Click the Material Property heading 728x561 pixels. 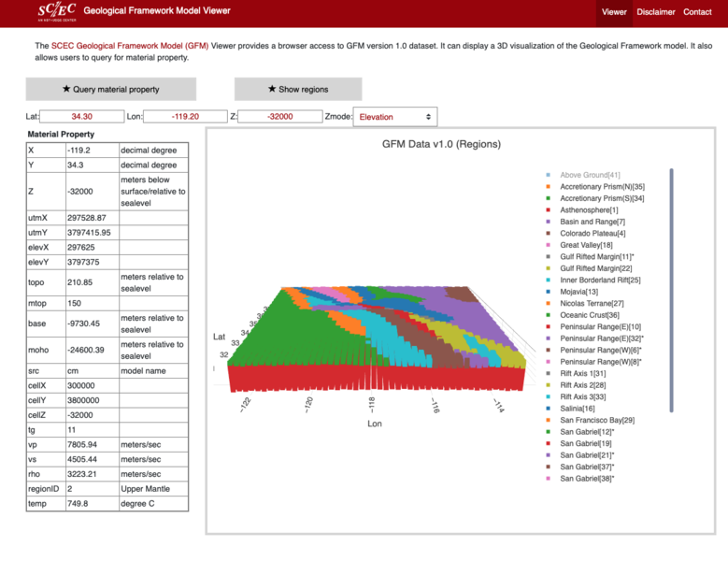point(61,135)
